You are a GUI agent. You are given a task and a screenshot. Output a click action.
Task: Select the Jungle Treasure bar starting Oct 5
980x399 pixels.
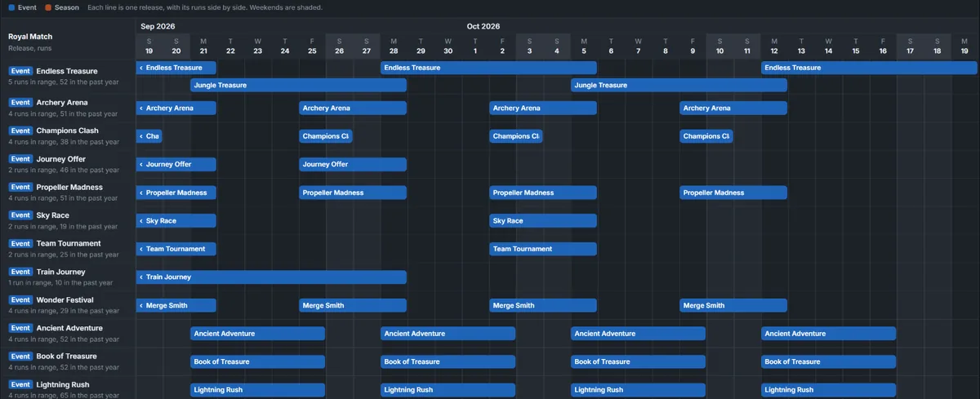pyautogui.click(x=679, y=85)
